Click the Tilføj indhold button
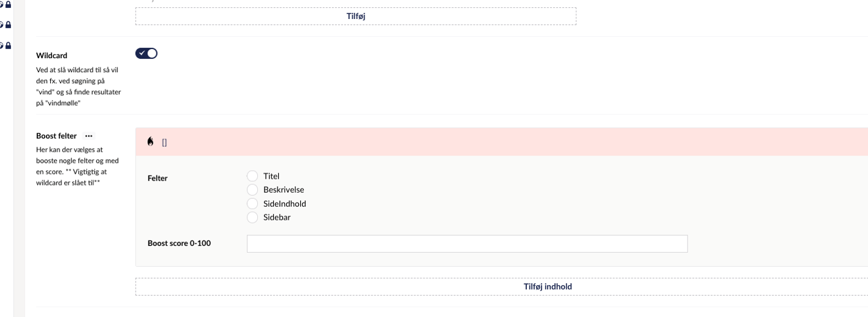 (x=547, y=286)
